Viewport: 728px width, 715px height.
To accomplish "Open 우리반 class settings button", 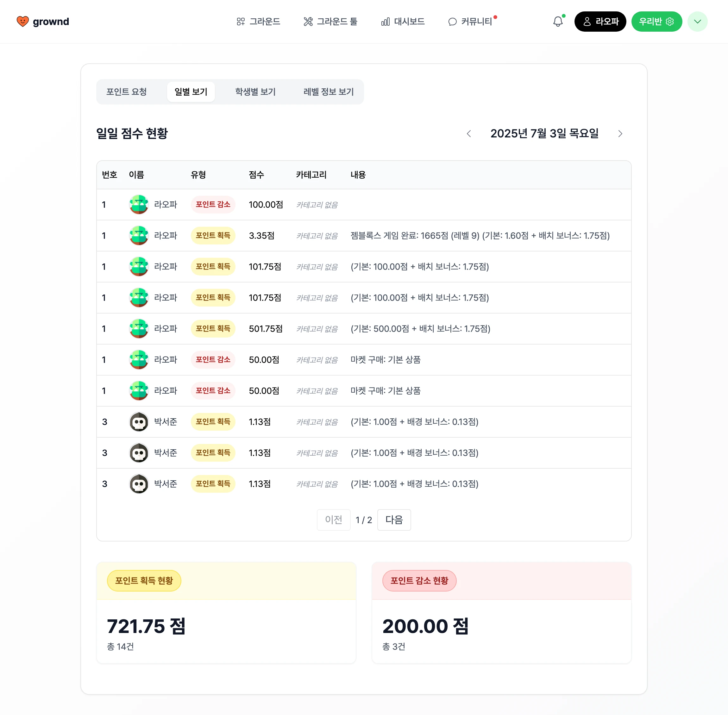I will point(656,22).
